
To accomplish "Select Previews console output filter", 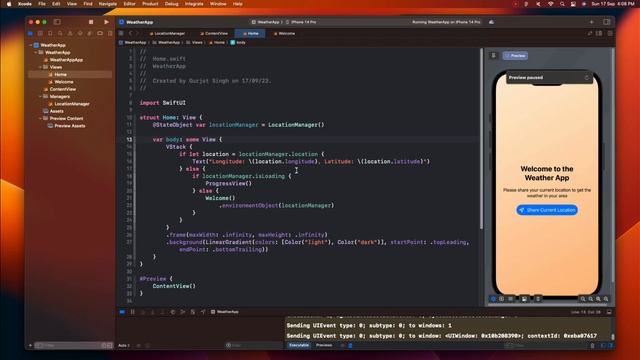I will pos(324,345).
